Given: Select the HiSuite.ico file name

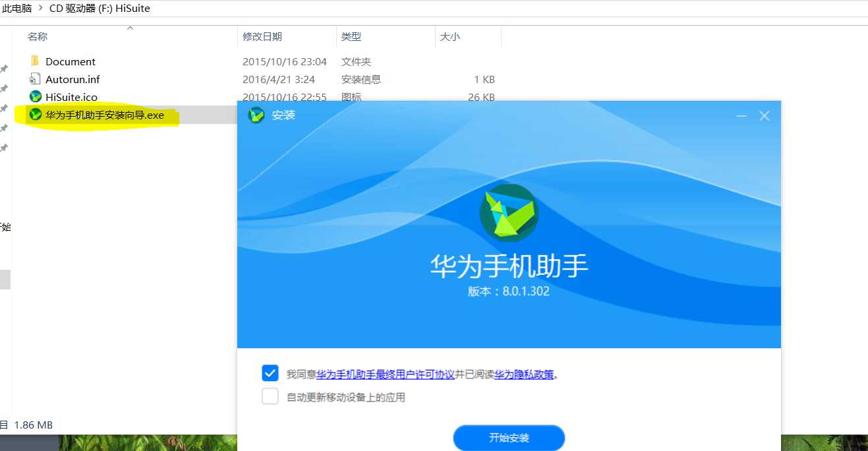Looking at the screenshot, I should click(71, 97).
